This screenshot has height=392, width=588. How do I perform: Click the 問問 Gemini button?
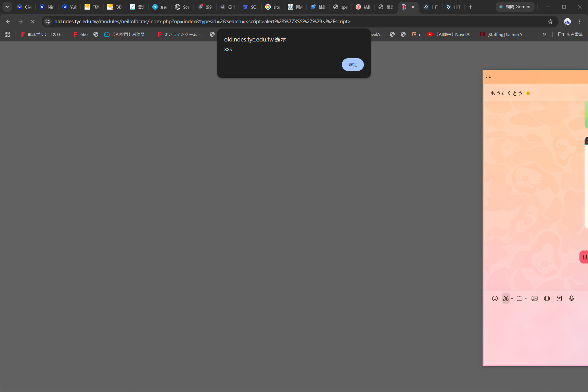pos(515,7)
